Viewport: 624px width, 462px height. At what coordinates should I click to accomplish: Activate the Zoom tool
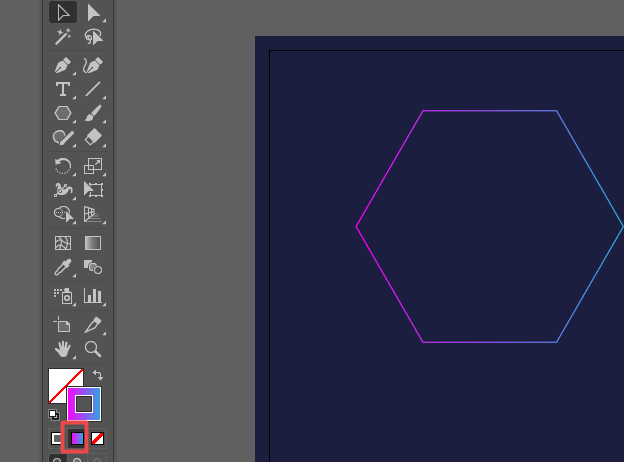93,349
